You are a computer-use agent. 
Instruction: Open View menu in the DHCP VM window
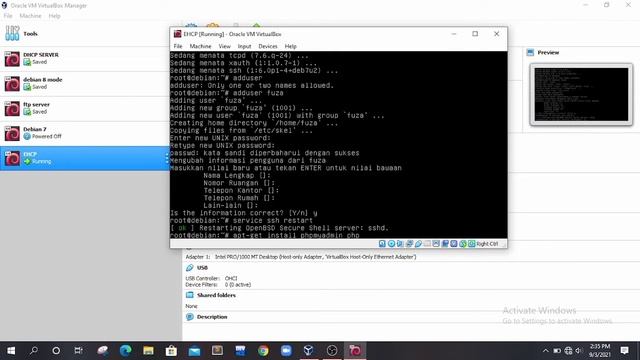pos(224,46)
